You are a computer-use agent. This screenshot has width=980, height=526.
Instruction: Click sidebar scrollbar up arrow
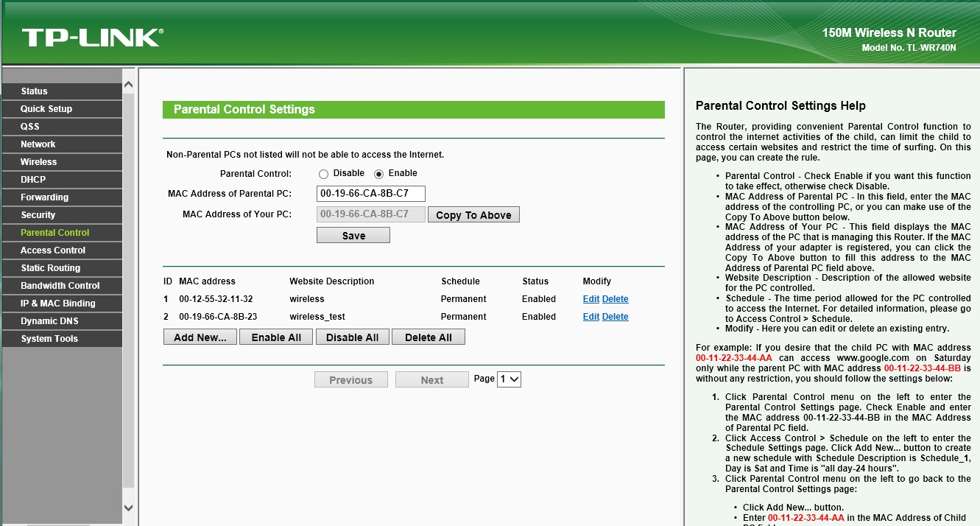(x=128, y=85)
